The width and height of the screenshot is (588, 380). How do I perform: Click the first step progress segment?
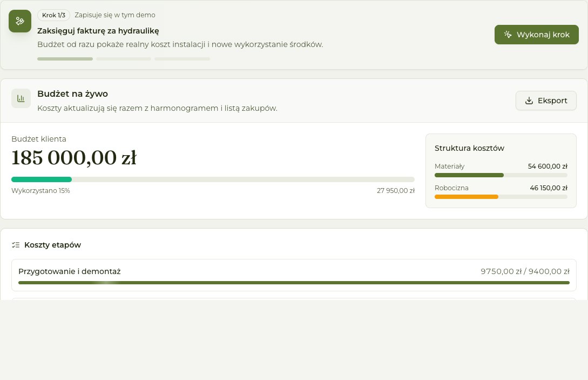pyautogui.click(x=65, y=59)
